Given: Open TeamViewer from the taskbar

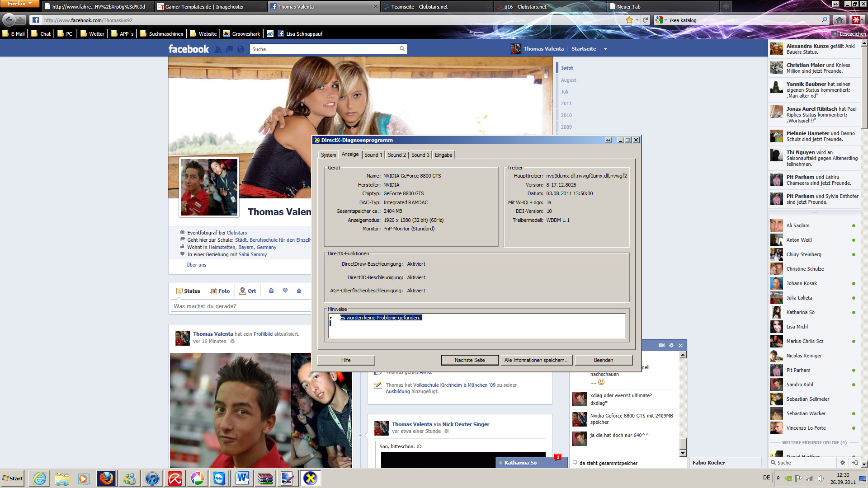Looking at the screenshot, I should click(220, 478).
